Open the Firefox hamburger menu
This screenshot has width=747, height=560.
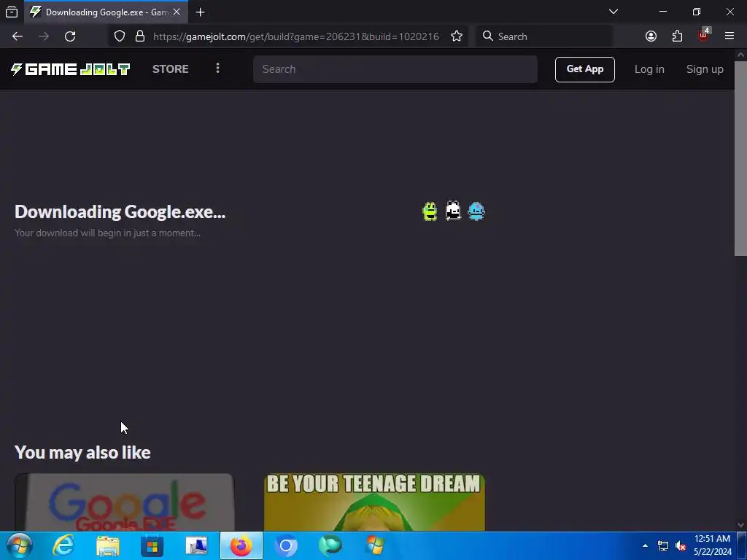729,36
